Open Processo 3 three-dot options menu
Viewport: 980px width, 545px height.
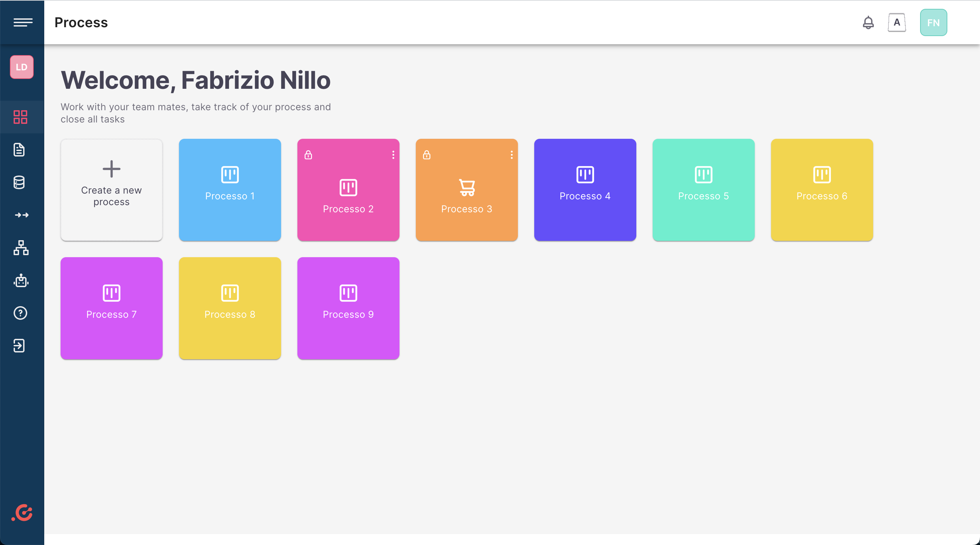tap(511, 155)
